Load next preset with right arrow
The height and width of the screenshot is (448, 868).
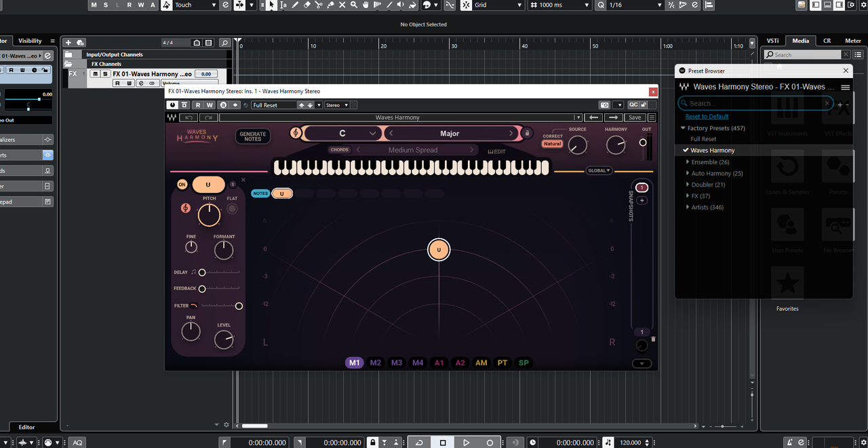(x=613, y=117)
